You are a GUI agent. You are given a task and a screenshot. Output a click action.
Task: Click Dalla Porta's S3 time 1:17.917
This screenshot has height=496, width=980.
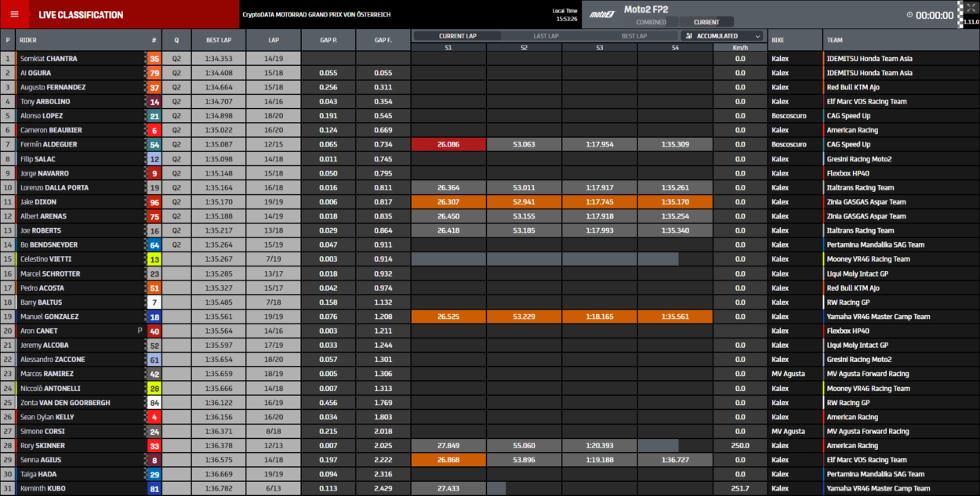point(599,187)
